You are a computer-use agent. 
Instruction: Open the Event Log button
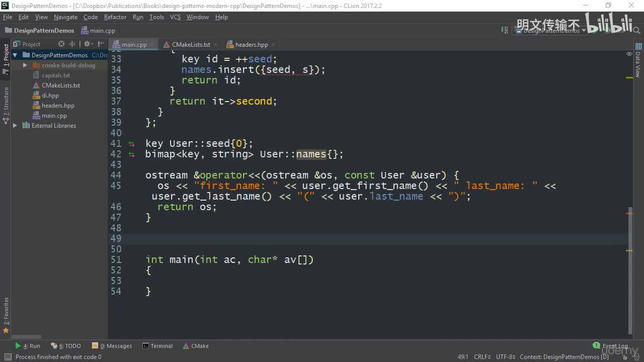pos(611,346)
